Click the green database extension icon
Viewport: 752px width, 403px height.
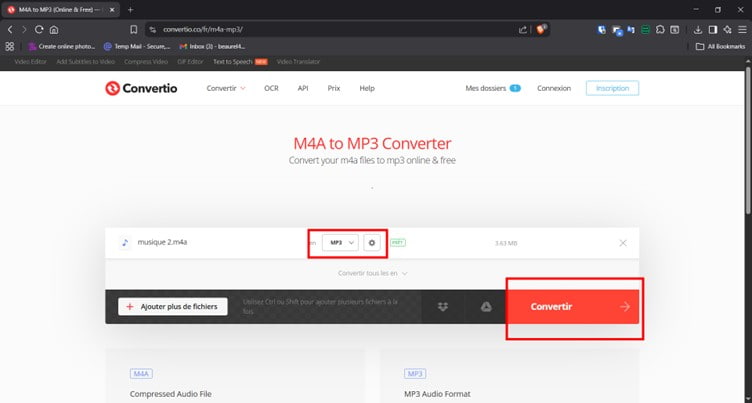646,29
